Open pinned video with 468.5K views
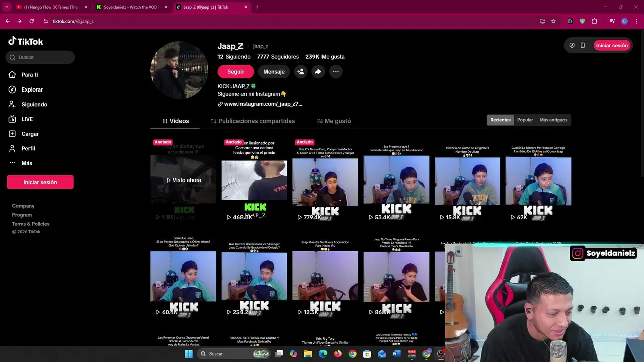The image size is (644, 362). (254, 180)
